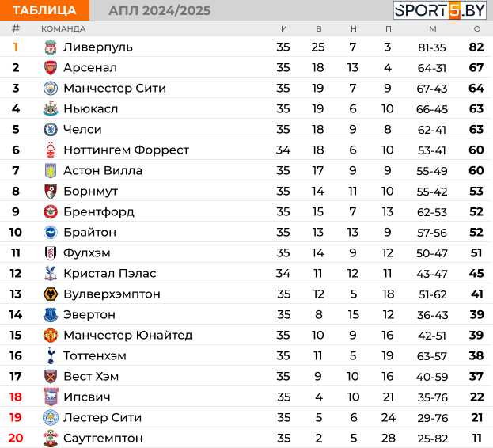Open the SPORT5.BY logo link

pos(440,10)
